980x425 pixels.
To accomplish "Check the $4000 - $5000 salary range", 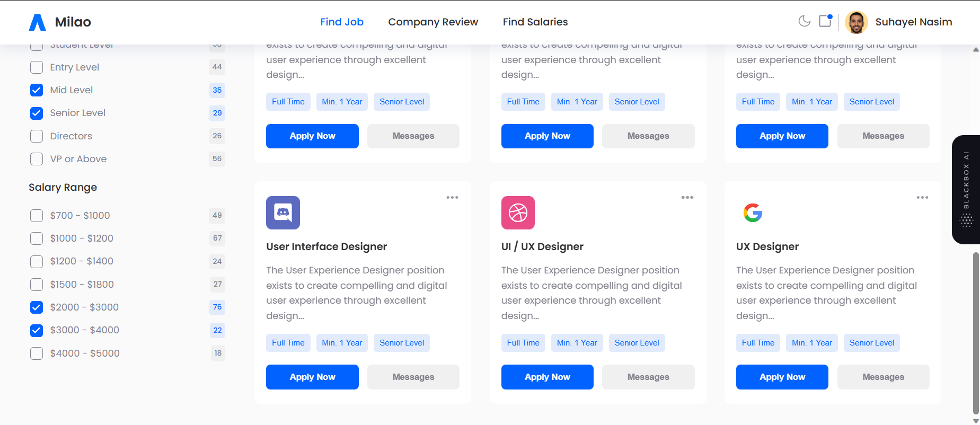I will pos(36,353).
